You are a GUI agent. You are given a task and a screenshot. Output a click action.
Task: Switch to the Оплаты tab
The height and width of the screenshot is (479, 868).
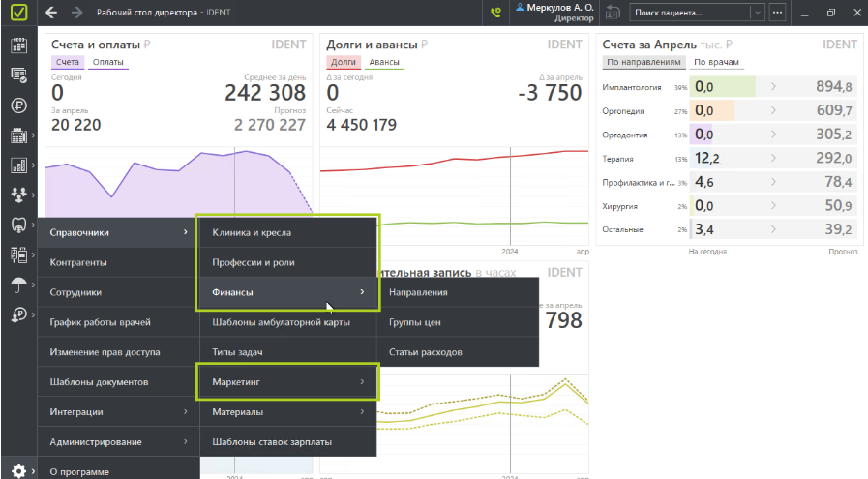click(108, 62)
